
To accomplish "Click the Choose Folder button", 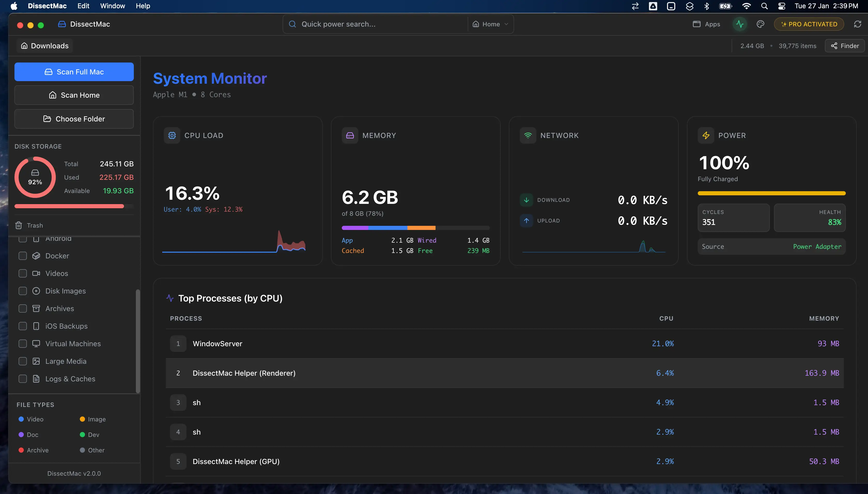I will [x=74, y=119].
